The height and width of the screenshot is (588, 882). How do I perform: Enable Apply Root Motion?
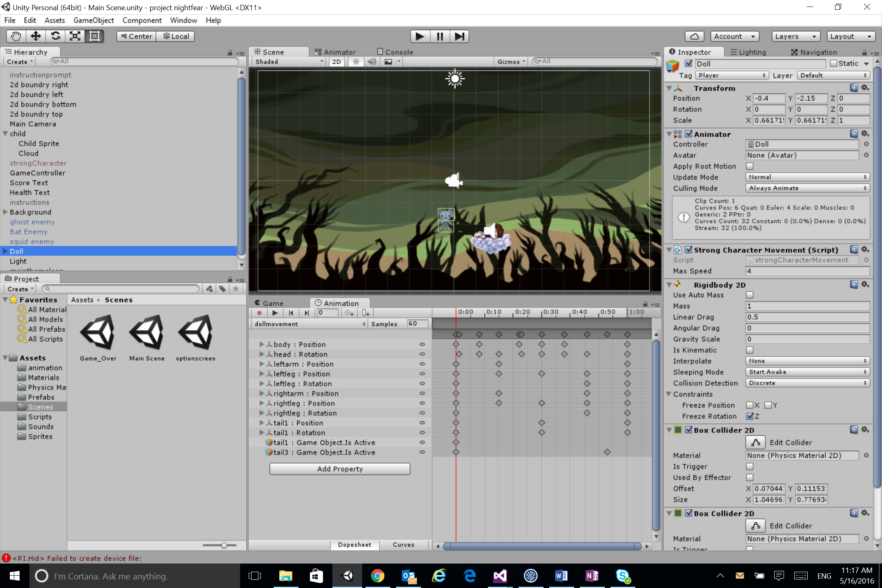coord(750,166)
